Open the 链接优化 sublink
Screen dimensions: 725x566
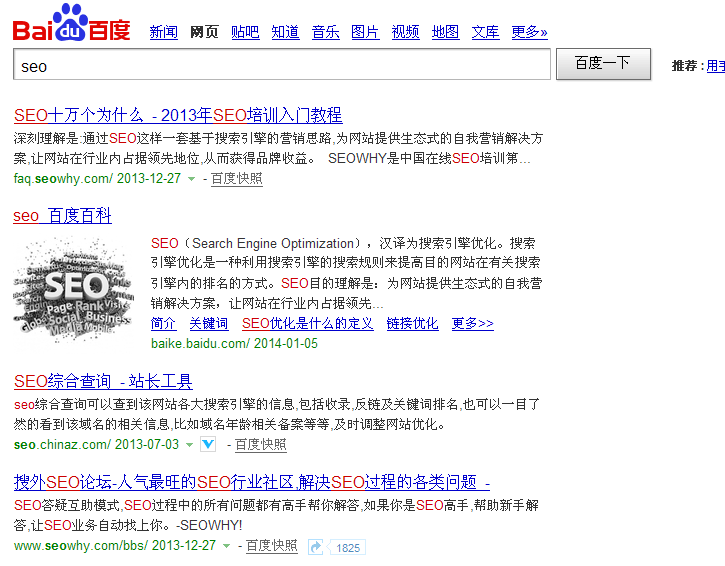coord(412,323)
